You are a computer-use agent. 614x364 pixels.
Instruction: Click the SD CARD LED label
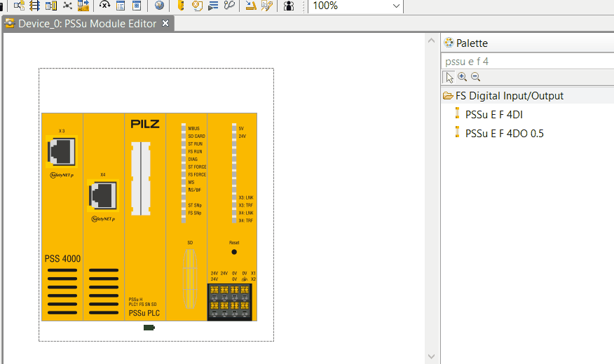point(196,136)
